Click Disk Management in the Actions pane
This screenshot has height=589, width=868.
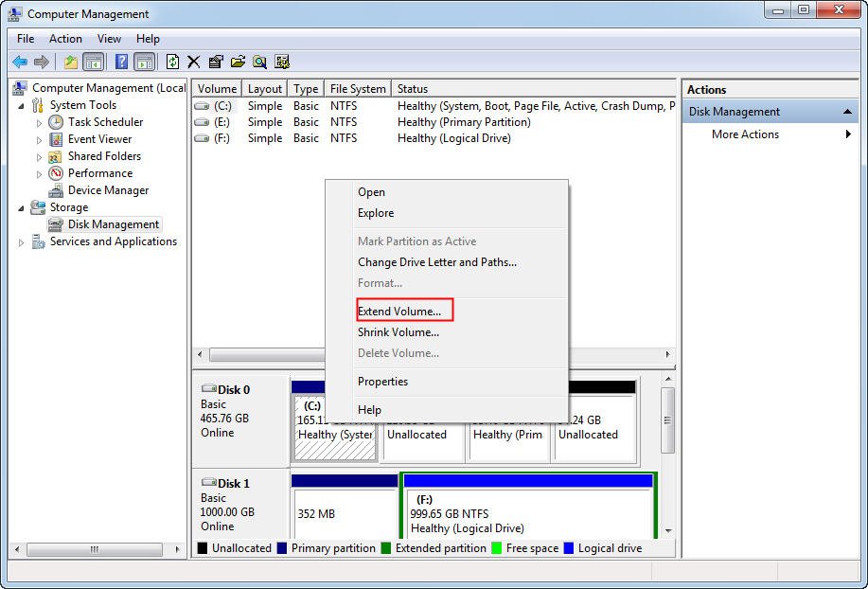(x=737, y=111)
